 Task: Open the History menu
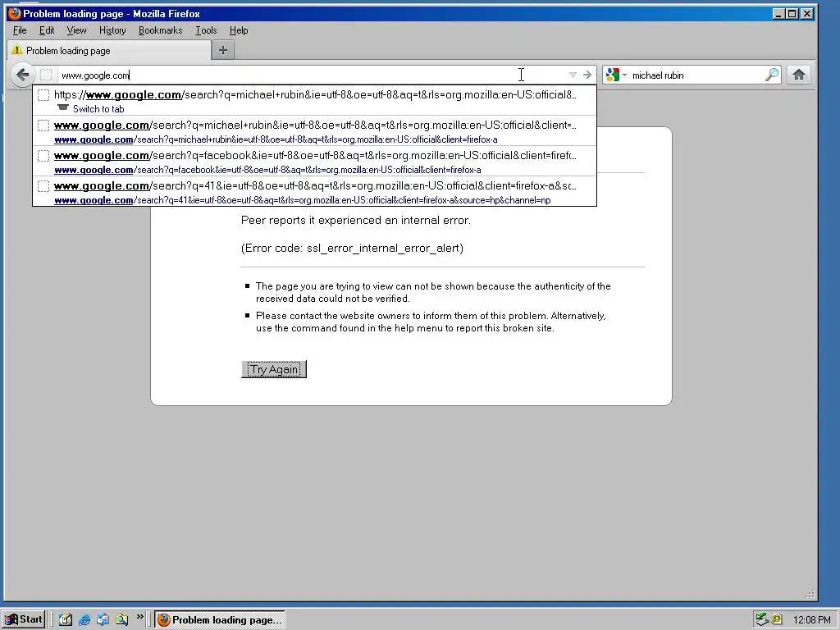[x=112, y=30]
